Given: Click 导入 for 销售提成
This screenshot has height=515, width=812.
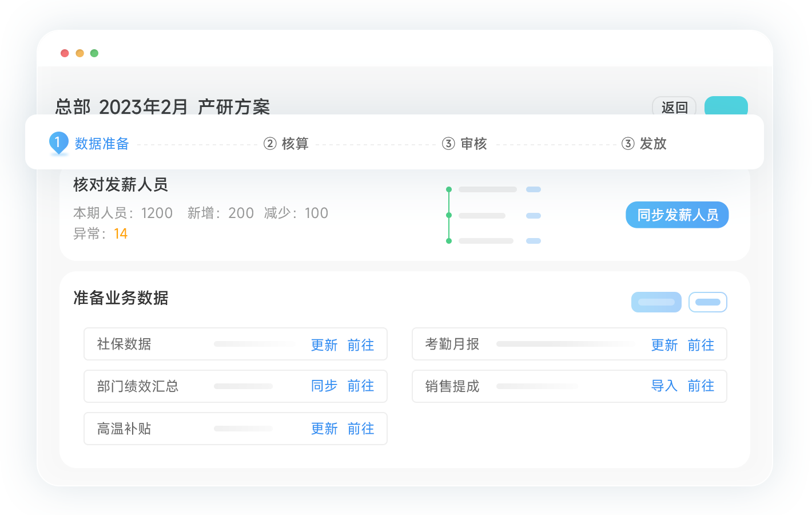Looking at the screenshot, I should click(664, 386).
